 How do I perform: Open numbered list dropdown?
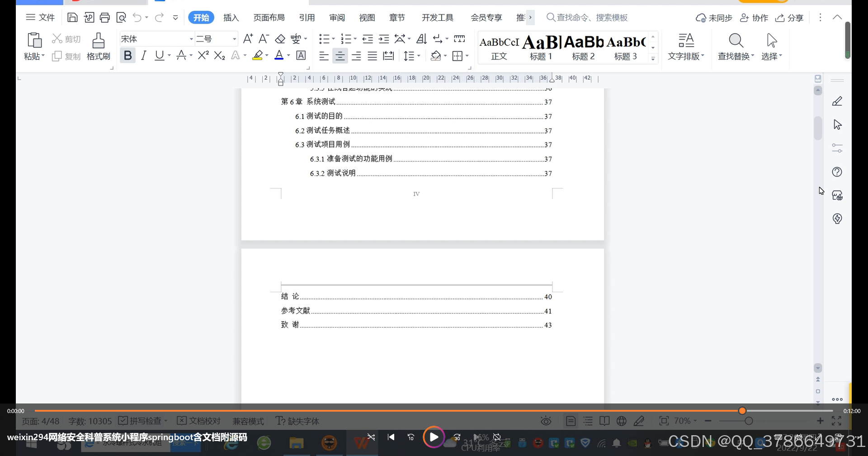pyautogui.click(x=355, y=39)
